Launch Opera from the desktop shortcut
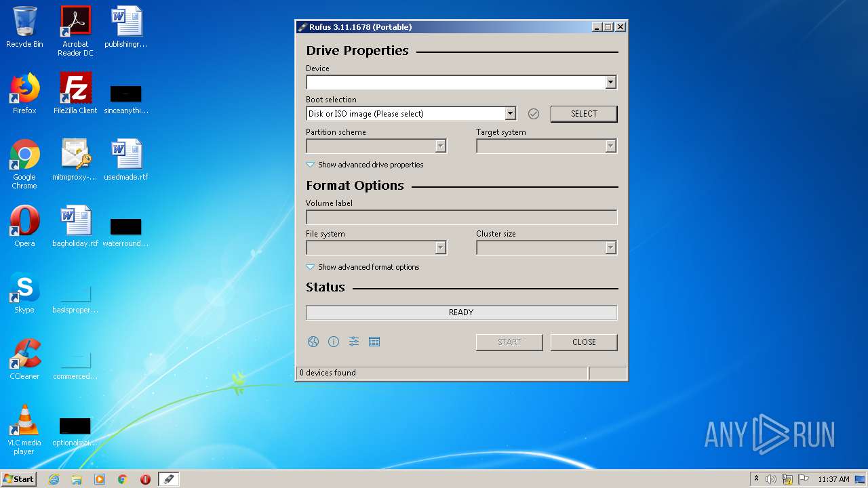 pyautogui.click(x=24, y=226)
